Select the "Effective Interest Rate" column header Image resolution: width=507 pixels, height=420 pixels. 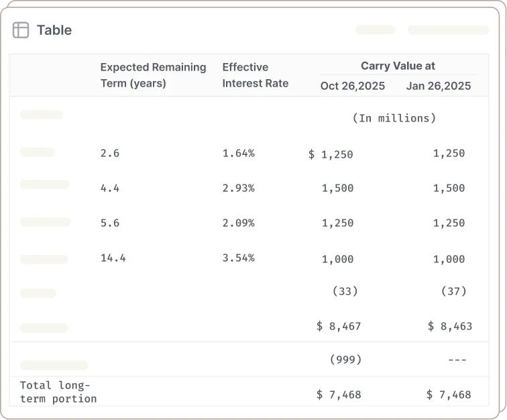(x=255, y=75)
